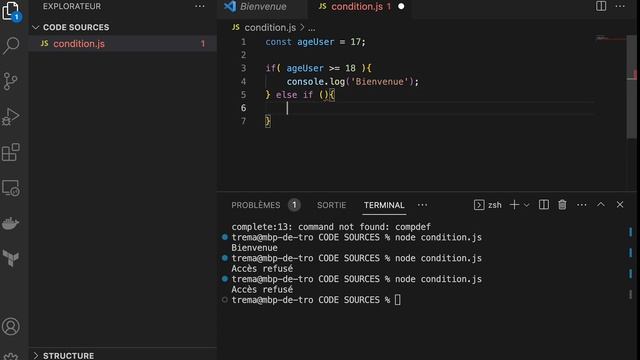
Task: Open the new terminal profile dropdown
Action: [527, 205]
